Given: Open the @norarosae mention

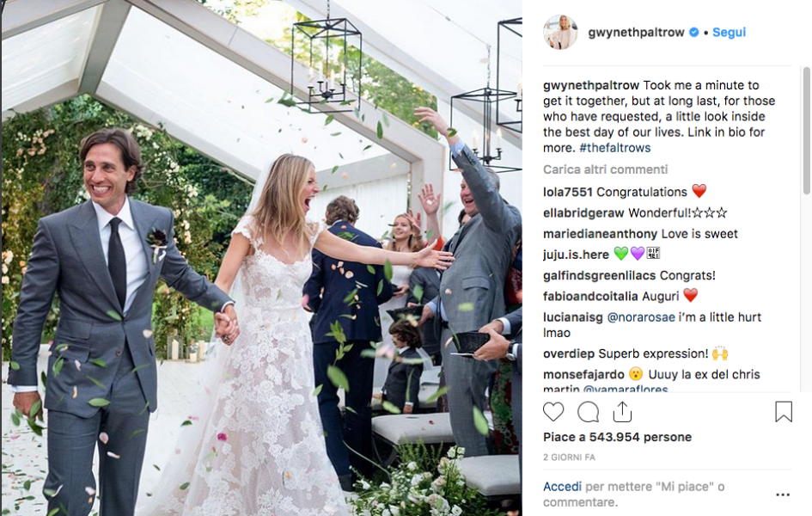Looking at the screenshot, I should tap(641, 317).
